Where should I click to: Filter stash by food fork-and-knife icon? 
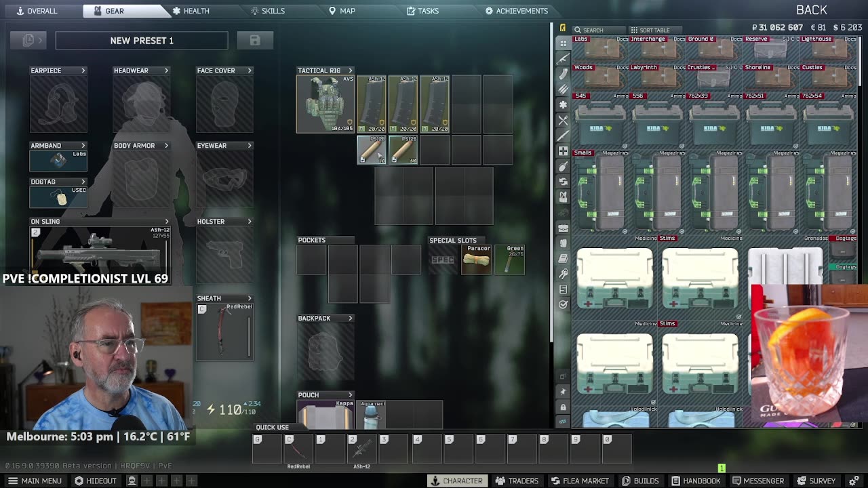pos(563,120)
